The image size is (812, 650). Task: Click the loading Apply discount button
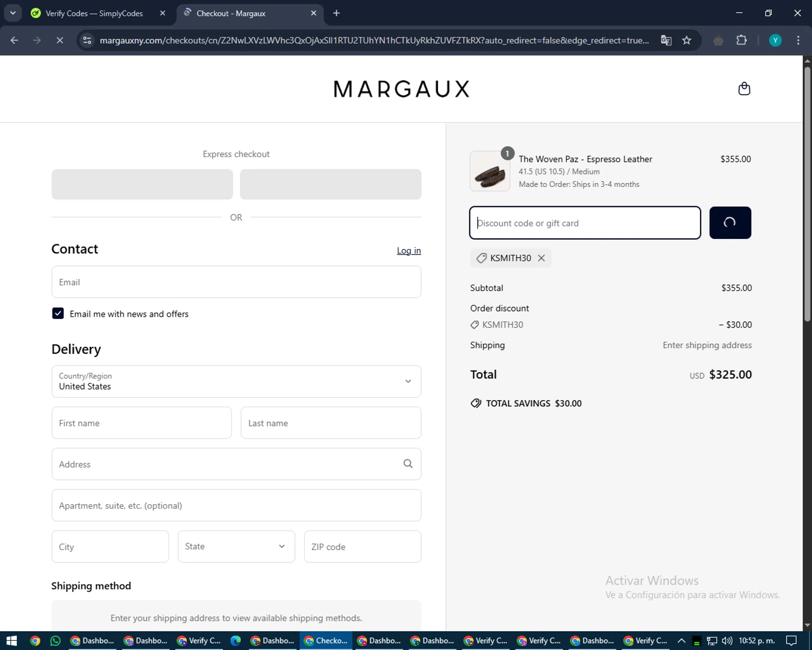730,223
